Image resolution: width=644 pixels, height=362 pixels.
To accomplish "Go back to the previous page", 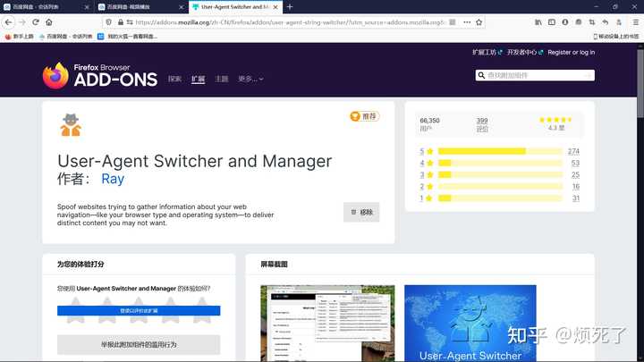I will (x=8, y=22).
